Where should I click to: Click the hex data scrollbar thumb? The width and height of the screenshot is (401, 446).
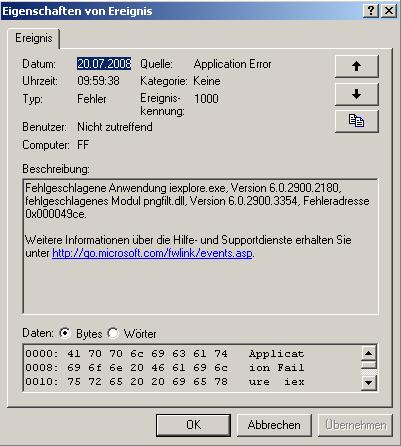368,365
